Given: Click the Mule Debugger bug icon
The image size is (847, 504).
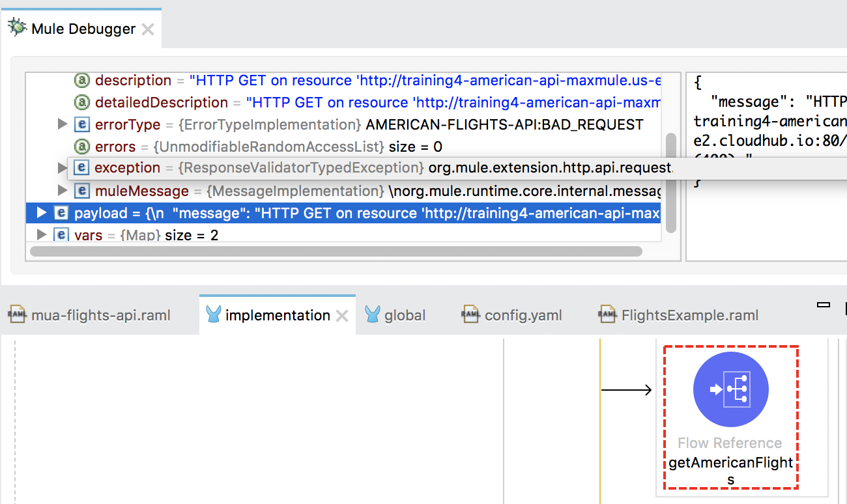Looking at the screenshot, I should tap(18, 28).
